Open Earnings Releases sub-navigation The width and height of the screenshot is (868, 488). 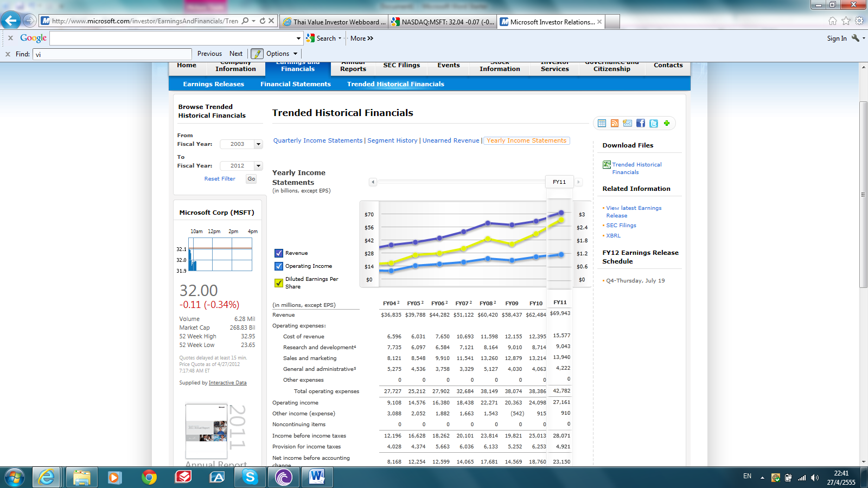[214, 84]
